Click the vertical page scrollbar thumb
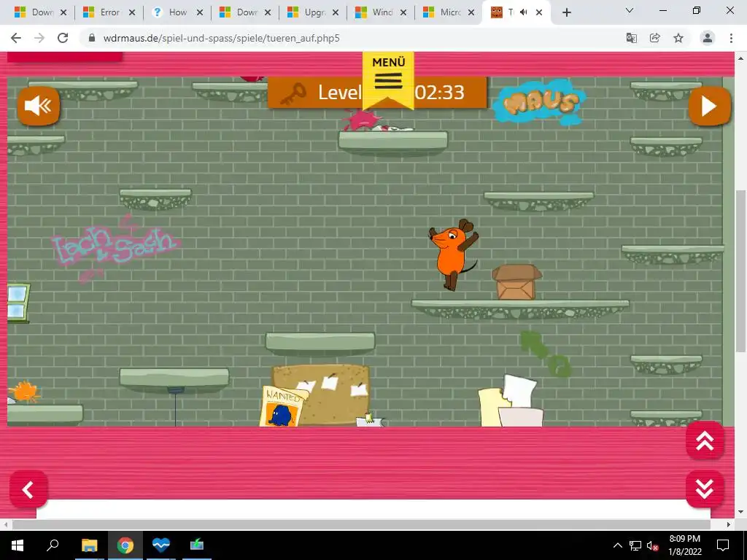This screenshot has width=747, height=560. (x=740, y=271)
